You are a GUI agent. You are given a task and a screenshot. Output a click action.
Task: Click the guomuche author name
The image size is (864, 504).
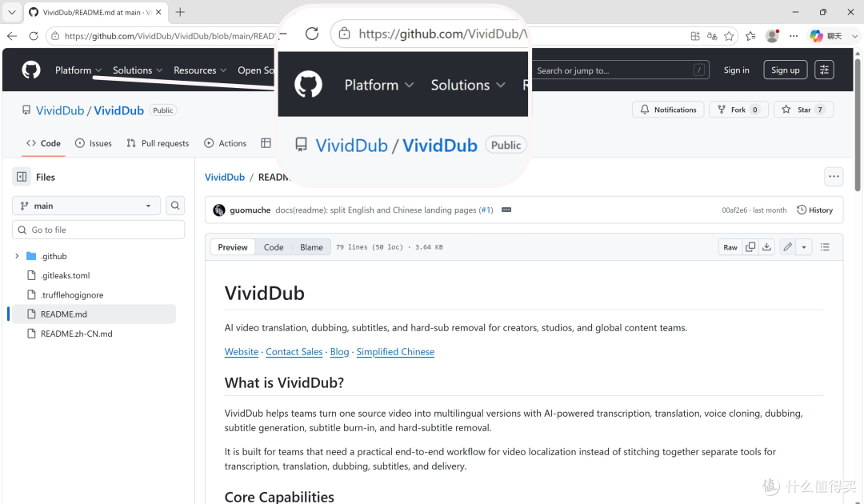[x=250, y=210]
